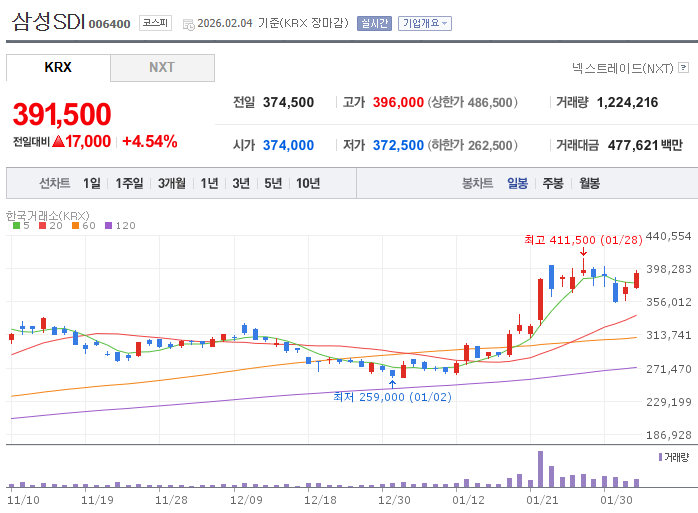
Task: Click the current price 391,500
Action: pyautogui.click(x=62, y=114)
